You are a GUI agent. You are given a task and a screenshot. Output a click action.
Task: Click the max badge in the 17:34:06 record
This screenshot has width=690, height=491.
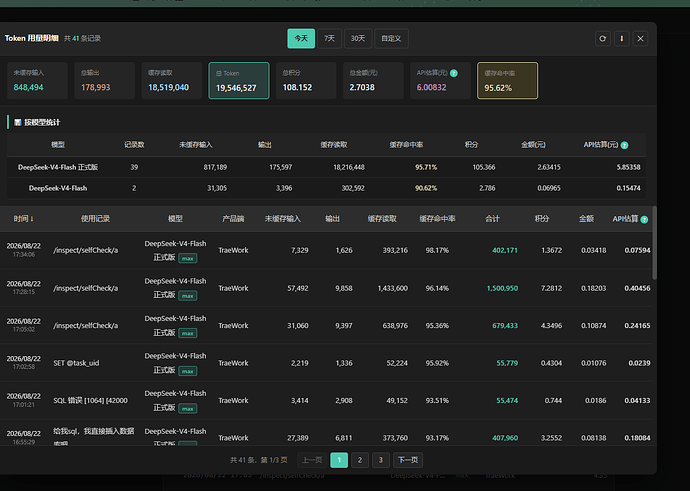click(x=187, y=258)
